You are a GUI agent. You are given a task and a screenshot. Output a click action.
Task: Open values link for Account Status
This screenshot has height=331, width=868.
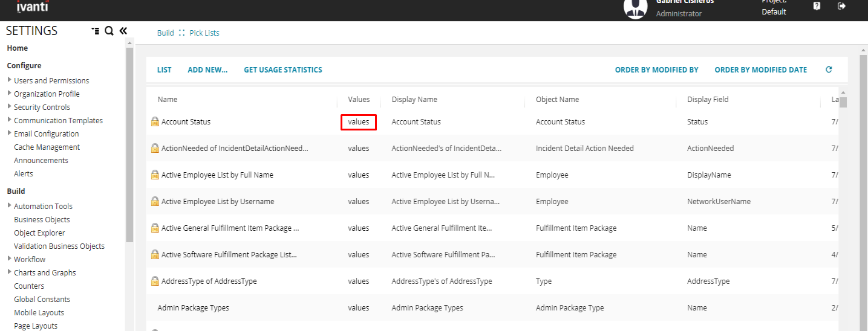tap(358, 122)
